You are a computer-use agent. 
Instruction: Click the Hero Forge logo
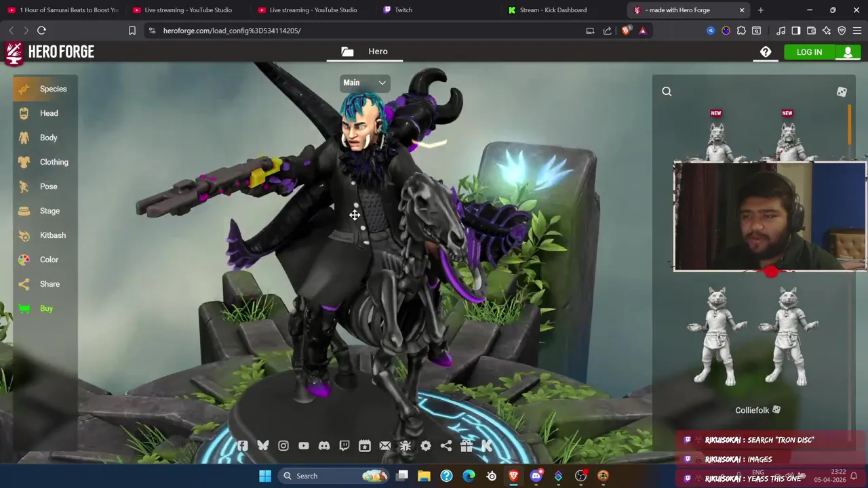[50, 53]
